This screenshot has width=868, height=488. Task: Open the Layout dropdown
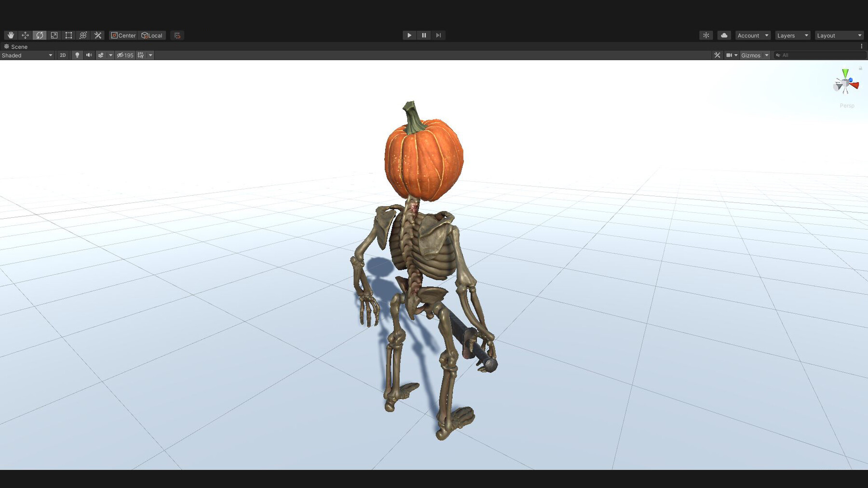(839, 35)
